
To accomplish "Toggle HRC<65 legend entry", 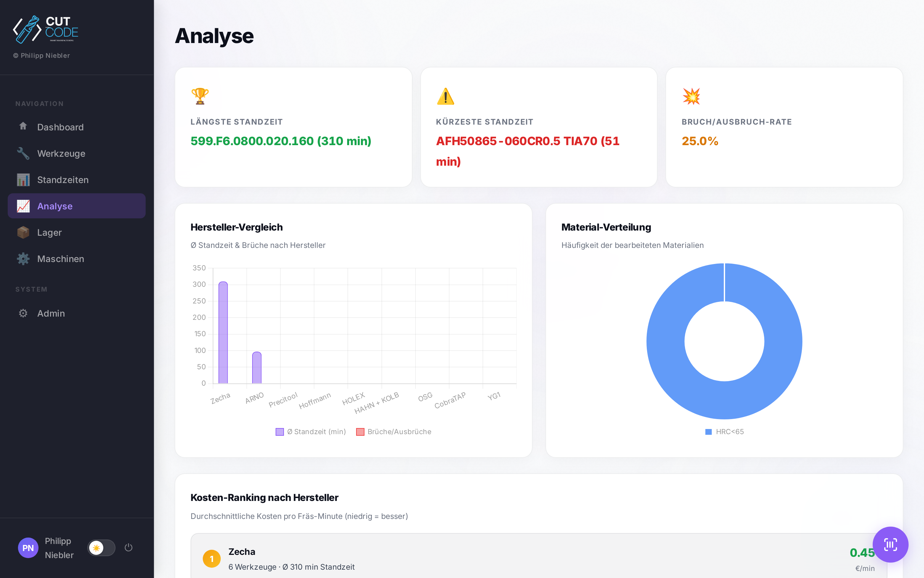I will tap(724, 432).
